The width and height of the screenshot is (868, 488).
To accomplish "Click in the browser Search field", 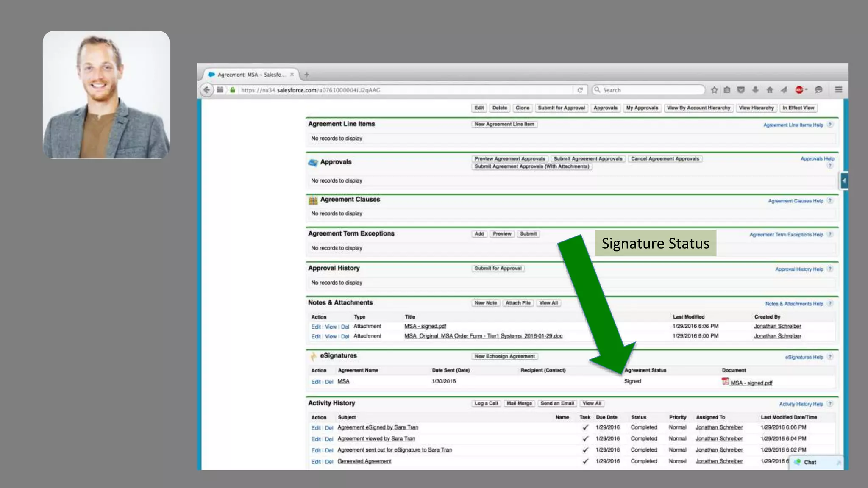I will tap(648, 90).
